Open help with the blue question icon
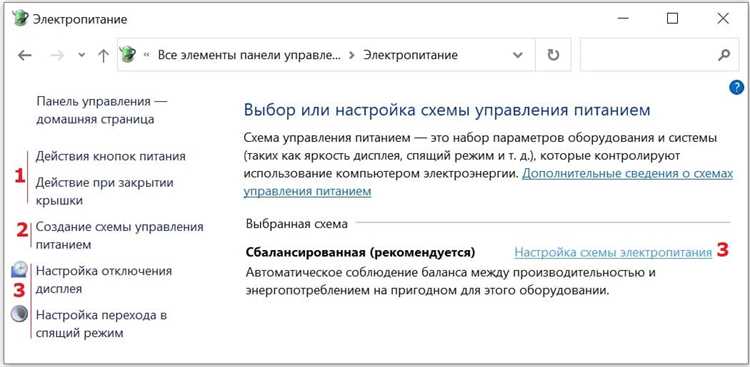The width and height of the screenshot is (750, 367). click(737, 88)
